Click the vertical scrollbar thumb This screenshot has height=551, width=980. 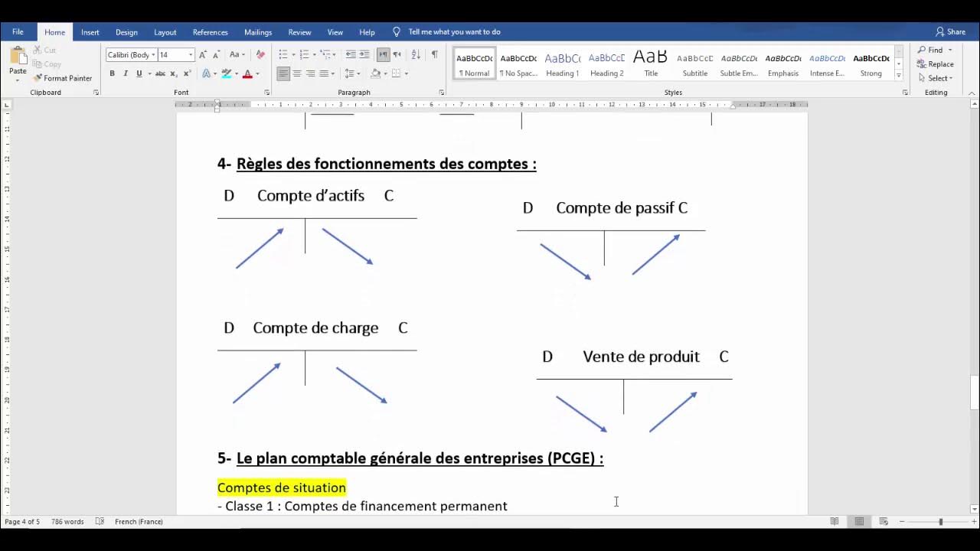point(974,393)
